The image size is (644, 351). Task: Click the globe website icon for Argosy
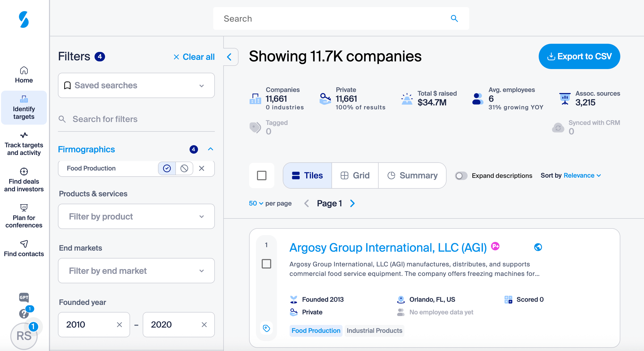coord(538,247)
